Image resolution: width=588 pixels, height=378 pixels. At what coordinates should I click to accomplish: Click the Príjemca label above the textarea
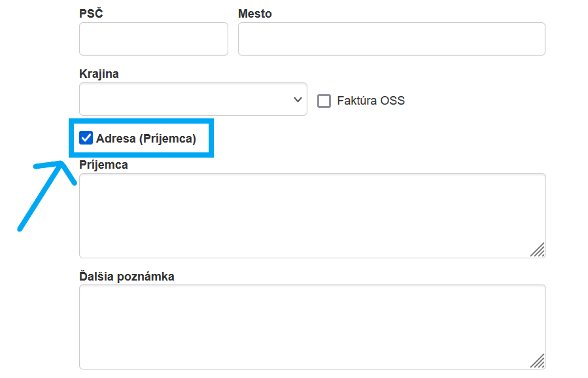(x=103, y=165)
